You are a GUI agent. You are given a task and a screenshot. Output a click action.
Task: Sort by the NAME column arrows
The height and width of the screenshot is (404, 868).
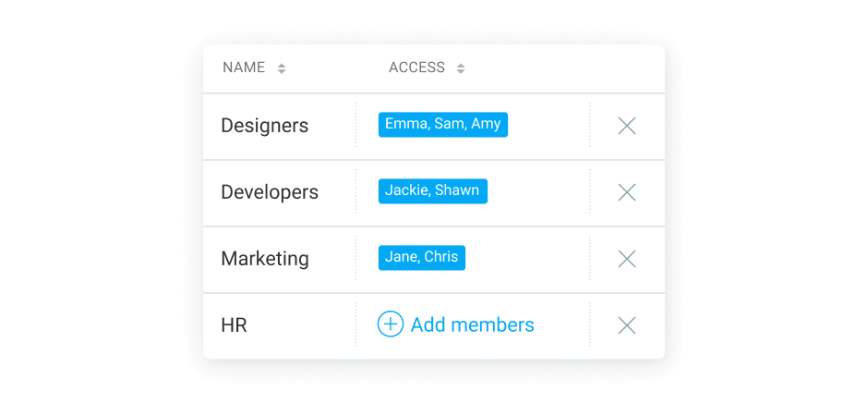pos(282,68)
